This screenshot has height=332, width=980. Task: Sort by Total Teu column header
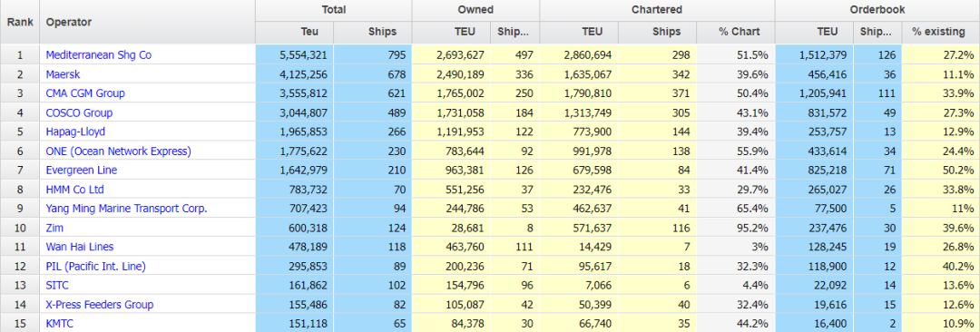pyautogui.click(x=294, y=33)
